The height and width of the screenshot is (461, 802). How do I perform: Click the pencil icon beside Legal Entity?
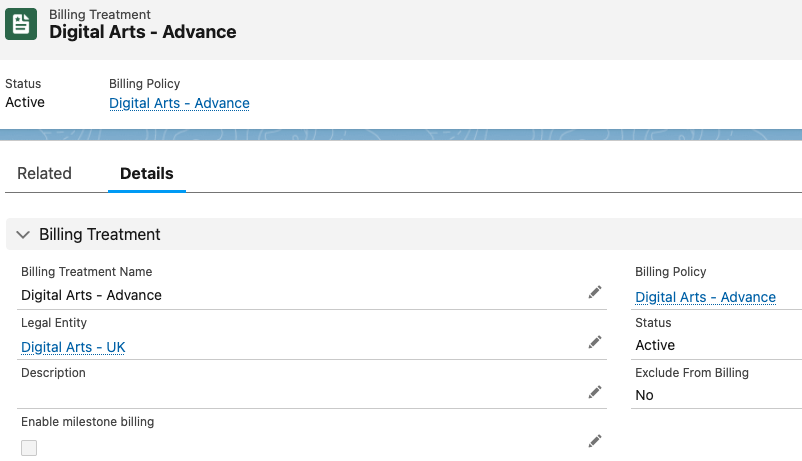(595, 342)
